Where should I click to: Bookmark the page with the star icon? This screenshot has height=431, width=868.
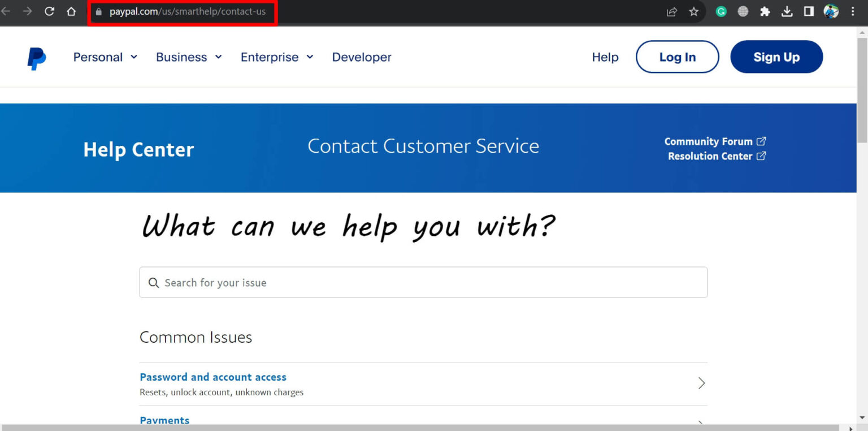coord(693,11)
